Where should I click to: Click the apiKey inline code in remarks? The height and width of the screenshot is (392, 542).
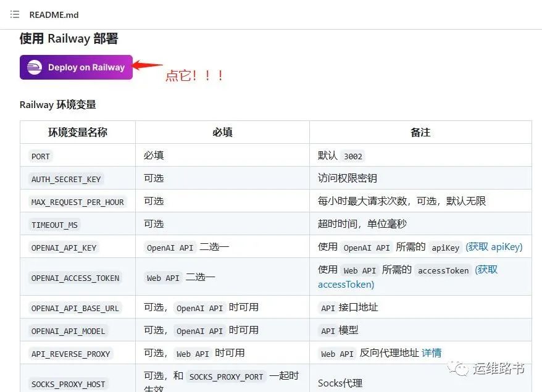(x=445, y=248)
